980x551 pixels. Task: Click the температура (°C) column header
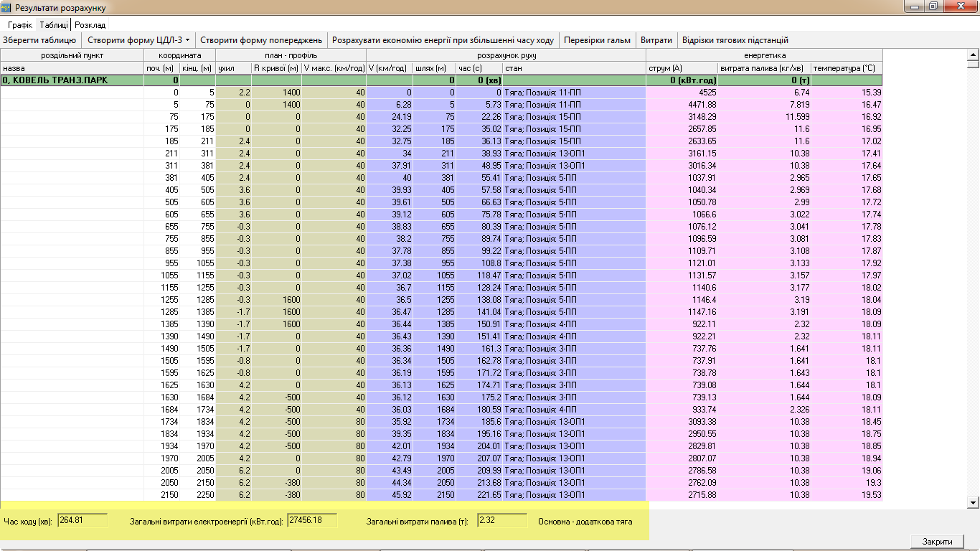[847, 68]
